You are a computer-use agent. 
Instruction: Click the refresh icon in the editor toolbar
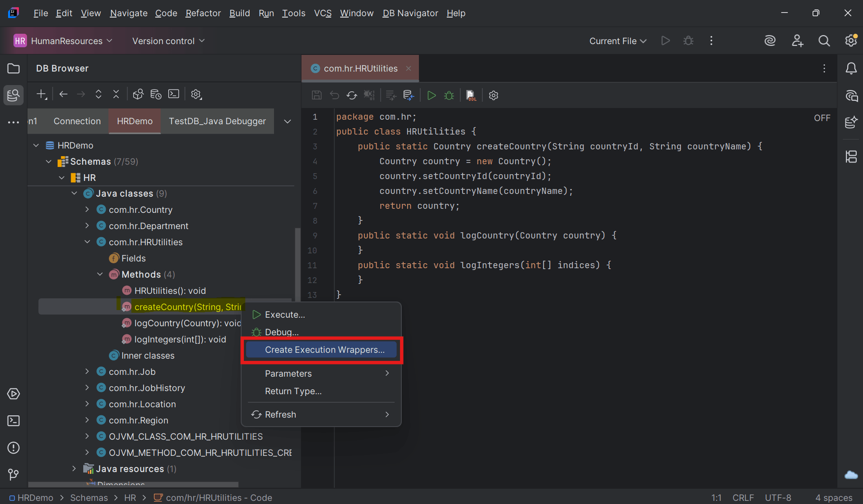pos(351,95)
